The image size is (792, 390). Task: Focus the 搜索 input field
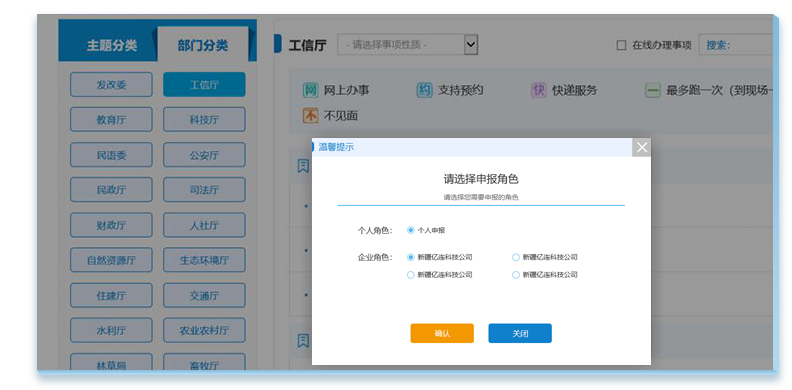pos(737,45)
